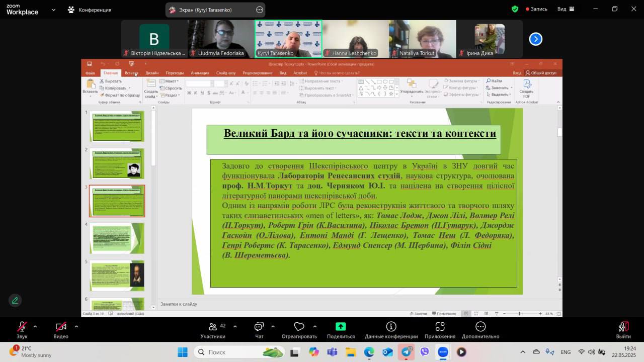Select Nataliya Torkut's video thumbnail
The image size is (644, 362).
pos(422,39)
